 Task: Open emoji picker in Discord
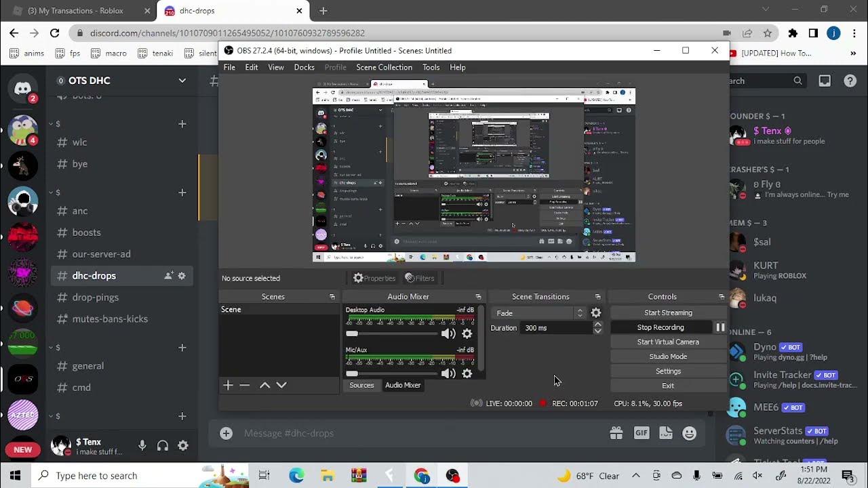click(x=690, y=433)
